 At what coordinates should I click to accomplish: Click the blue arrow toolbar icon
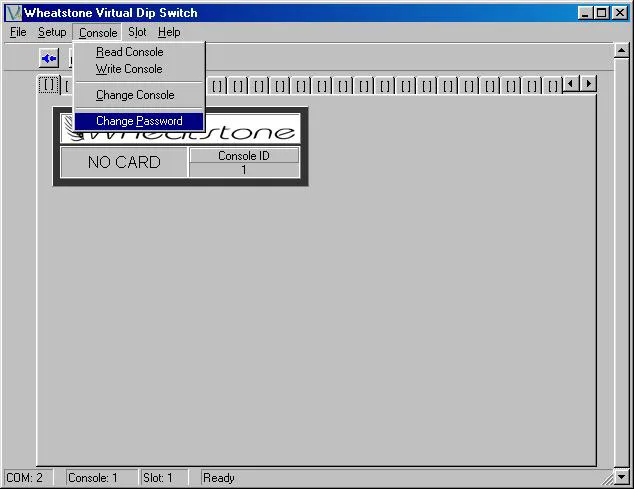coord(49,59)
